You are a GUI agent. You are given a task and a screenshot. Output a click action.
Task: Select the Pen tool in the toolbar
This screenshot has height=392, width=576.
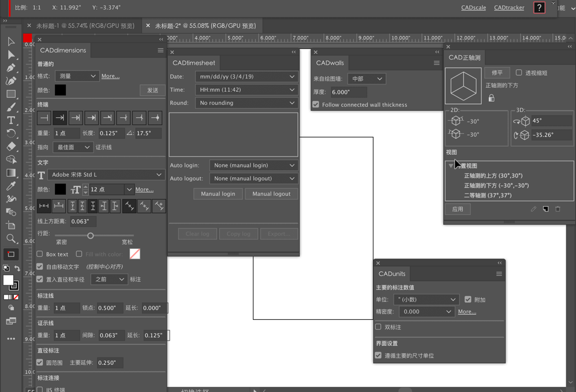pyautogui.click(x=12, y=68)
